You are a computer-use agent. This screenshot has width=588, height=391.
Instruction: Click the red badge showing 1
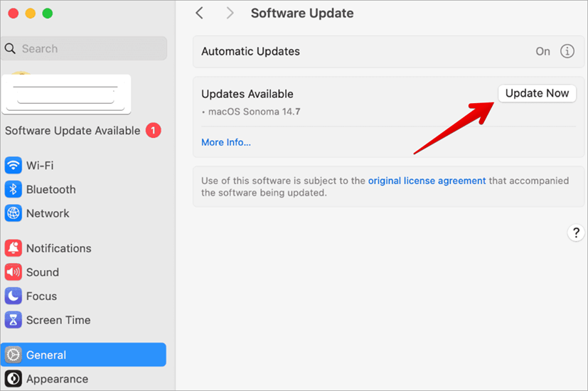click(153, 131)
